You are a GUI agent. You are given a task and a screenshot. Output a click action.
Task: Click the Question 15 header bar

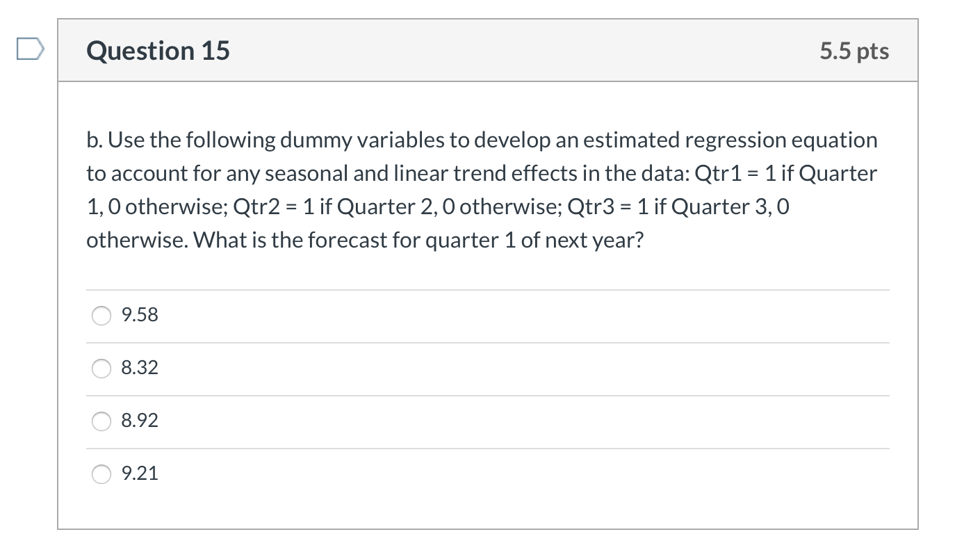pyautogui.click(x=487, y=50)
